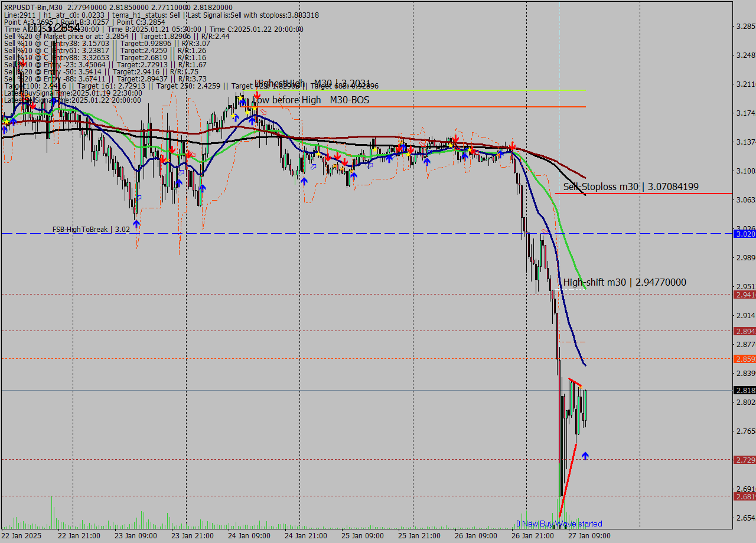Image resolution: width=756 pixels, height=543 pixels.
Task: Click the 3.285 price scale value
Action: [x=746, y=26]
